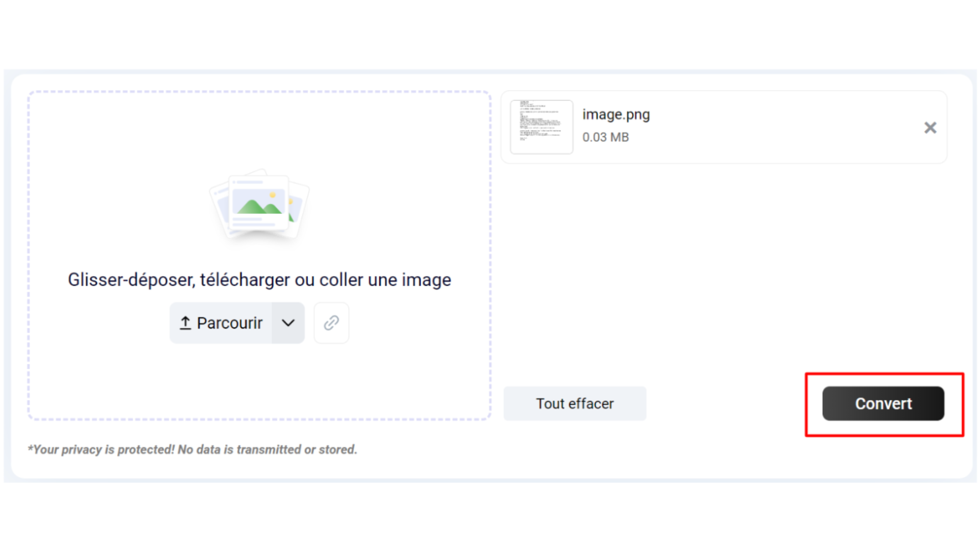The width and height of the screenshot is (980, 551).
Task: Click the privacy protection note at bottom left
Action: (192, 449)
